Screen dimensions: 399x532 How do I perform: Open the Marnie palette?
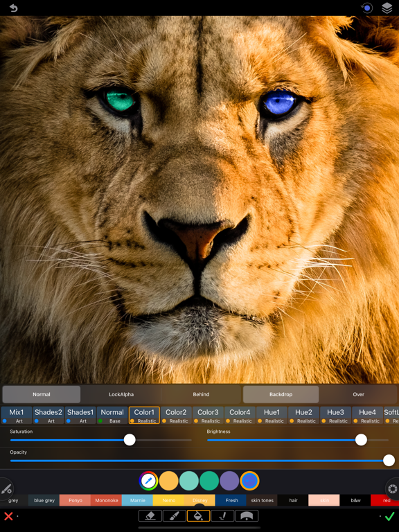(137, 500)
